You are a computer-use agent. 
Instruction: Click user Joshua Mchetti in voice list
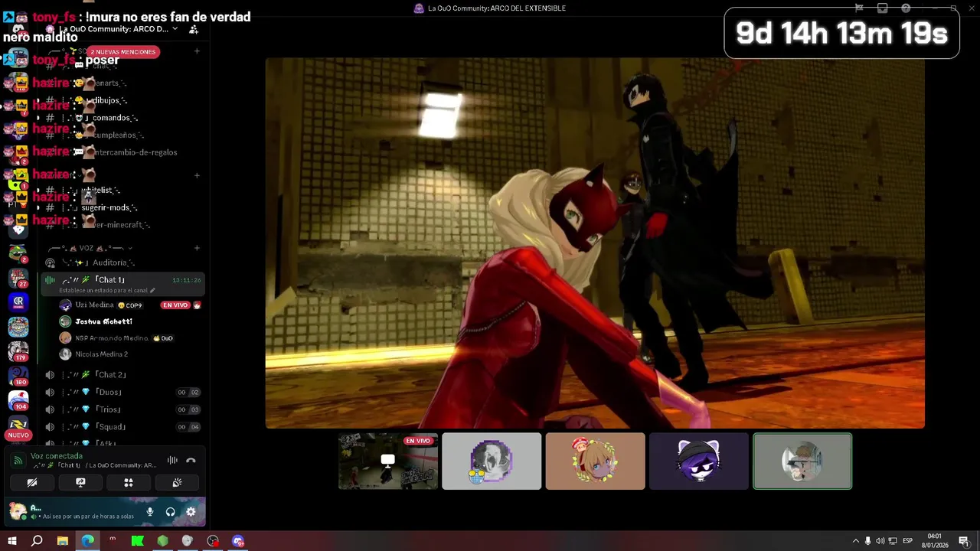[x=103, y=321]
